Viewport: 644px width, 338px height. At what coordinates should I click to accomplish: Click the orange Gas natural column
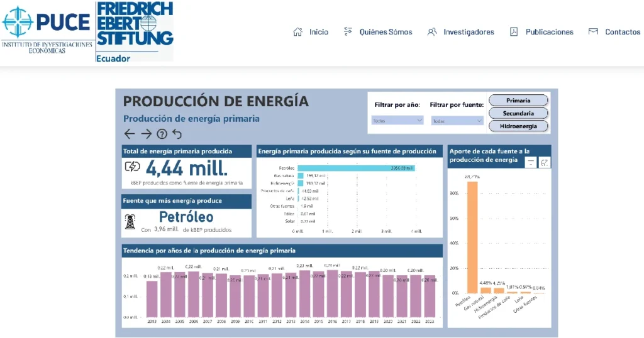(486, 290)
